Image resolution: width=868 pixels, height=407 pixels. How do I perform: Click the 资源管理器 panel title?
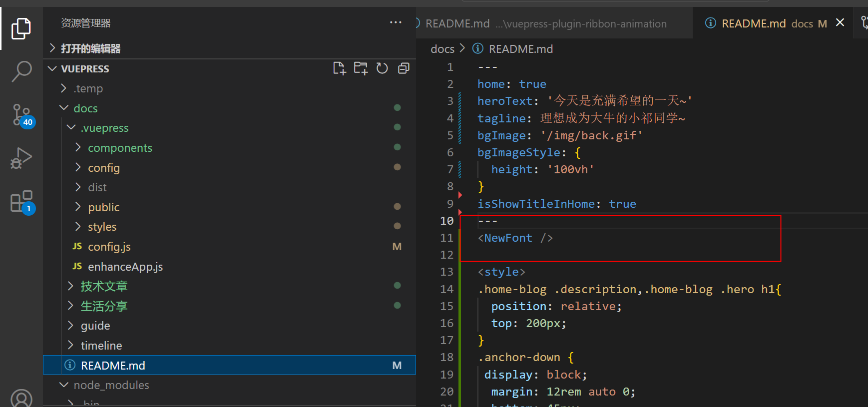(x=86, y=23)
